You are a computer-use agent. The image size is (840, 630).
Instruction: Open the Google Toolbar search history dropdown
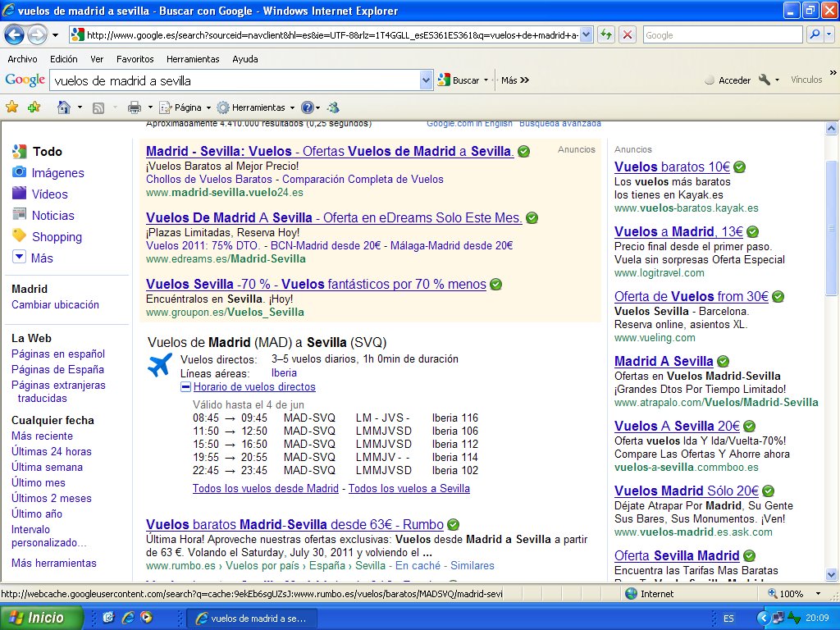[426, 80]
